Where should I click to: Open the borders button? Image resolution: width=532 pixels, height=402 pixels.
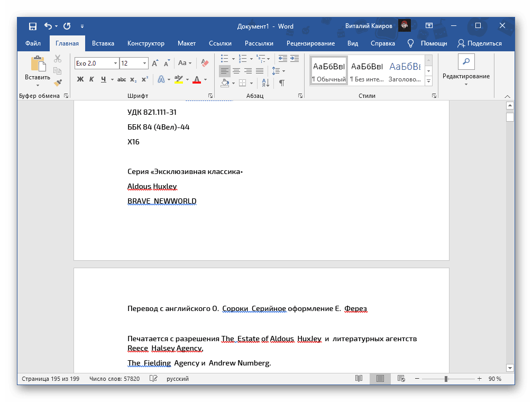pyautogui.click(x=242, y=83)
